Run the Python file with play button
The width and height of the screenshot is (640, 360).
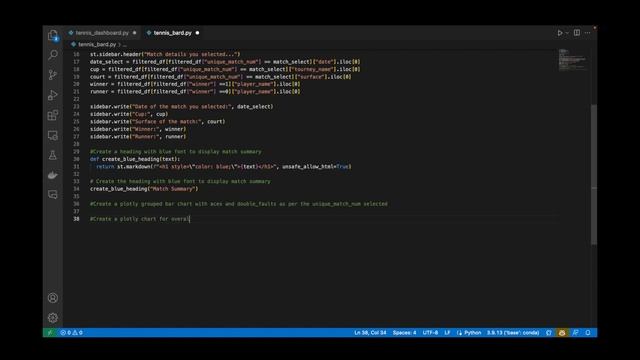pos(560,33)
